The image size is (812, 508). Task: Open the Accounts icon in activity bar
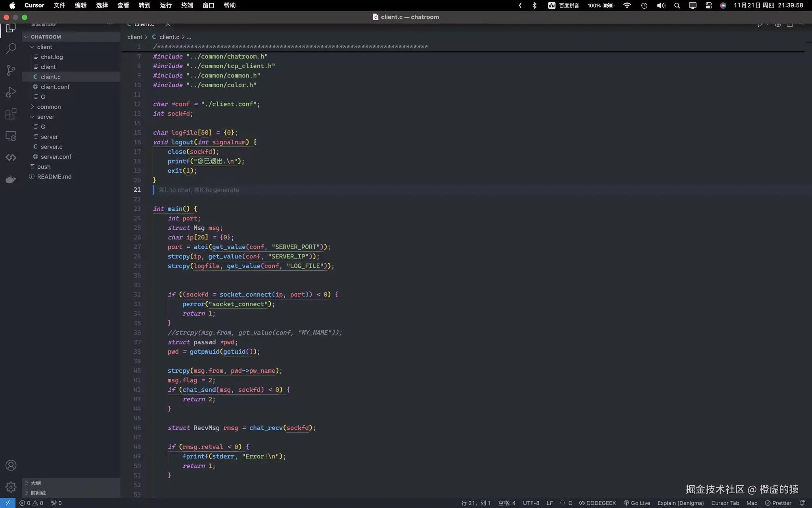click(x=11, y=465)
